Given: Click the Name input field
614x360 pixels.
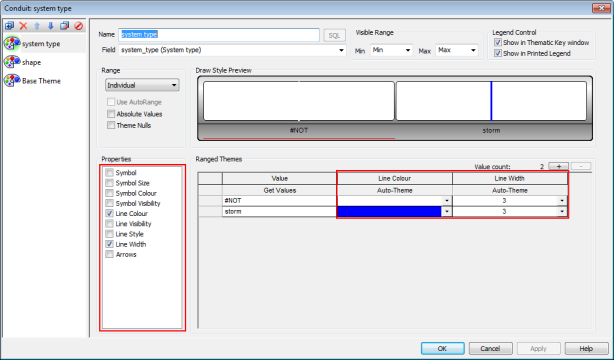Looking at the screenshot, I should click(x=219, y=34).
